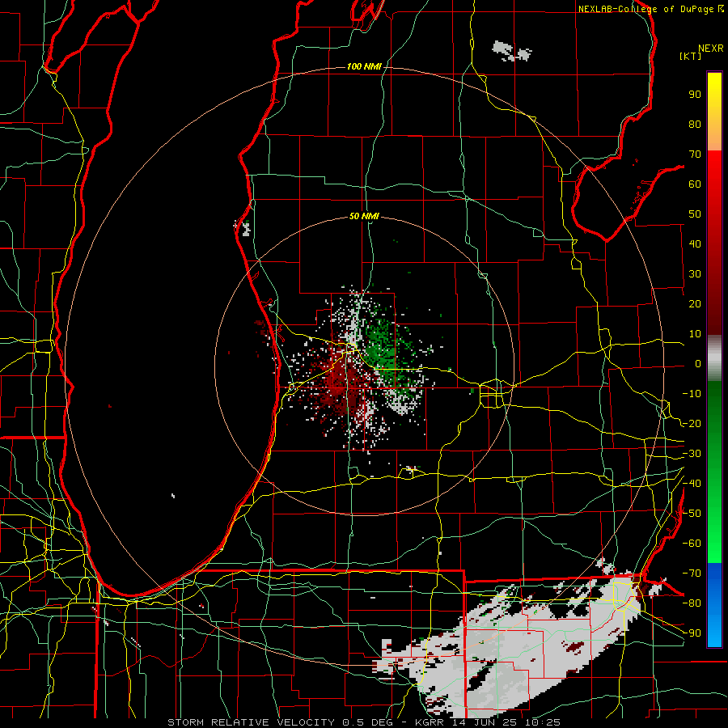Click the 20 value on the velocity scale

pos(695,304)
